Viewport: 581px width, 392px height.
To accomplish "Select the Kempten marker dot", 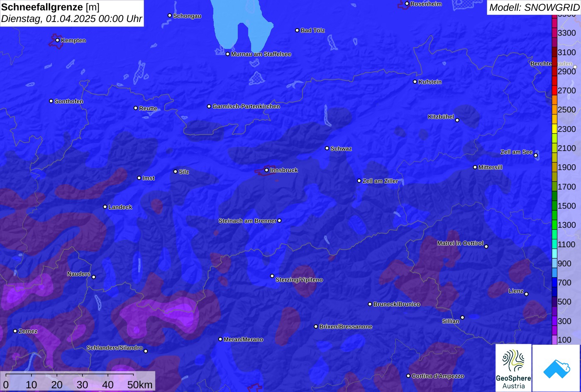I will point(57,40).
